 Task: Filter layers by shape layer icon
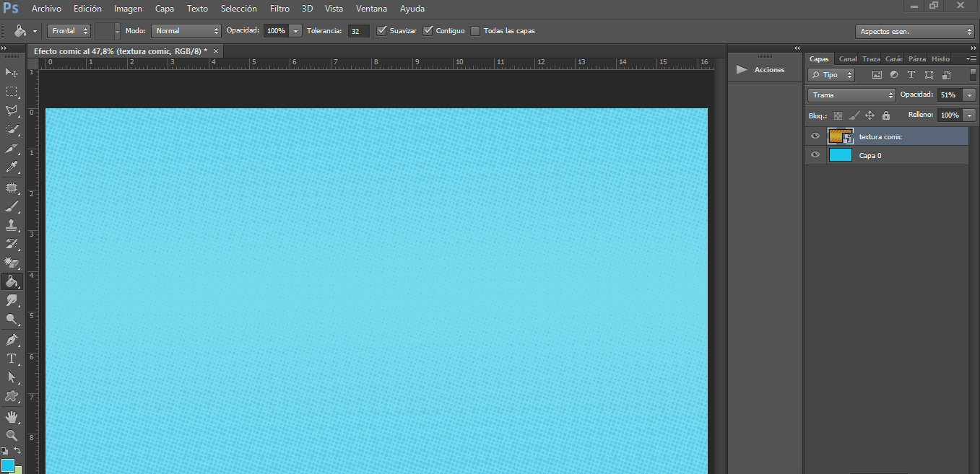point(929,74)
